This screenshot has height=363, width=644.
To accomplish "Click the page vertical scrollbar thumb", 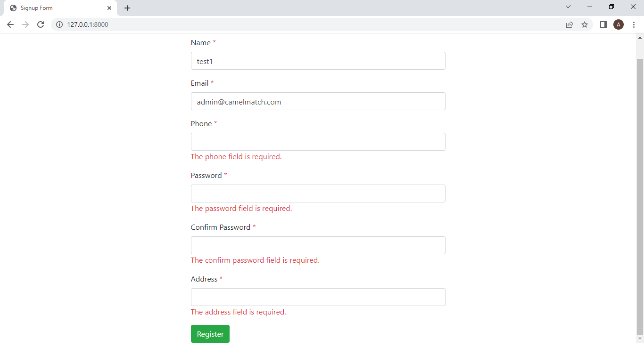I will tap(640, 196).
